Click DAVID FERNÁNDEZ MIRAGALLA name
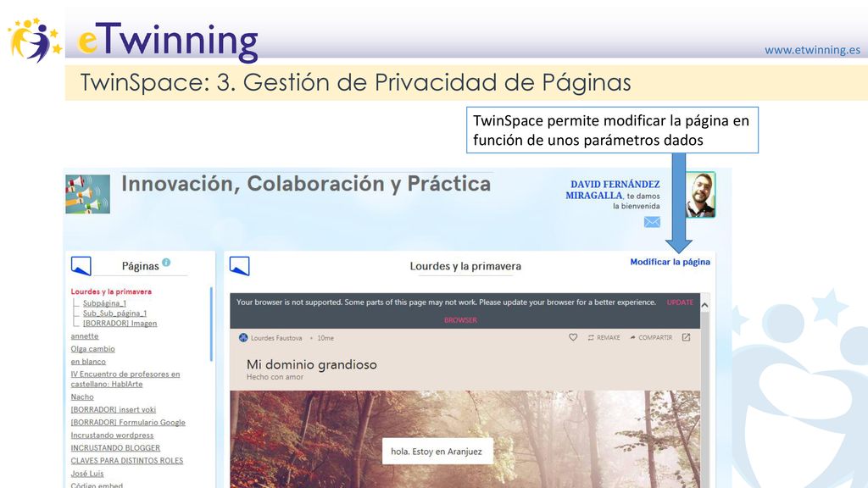868x488 pixels. [x=613, y=189]
